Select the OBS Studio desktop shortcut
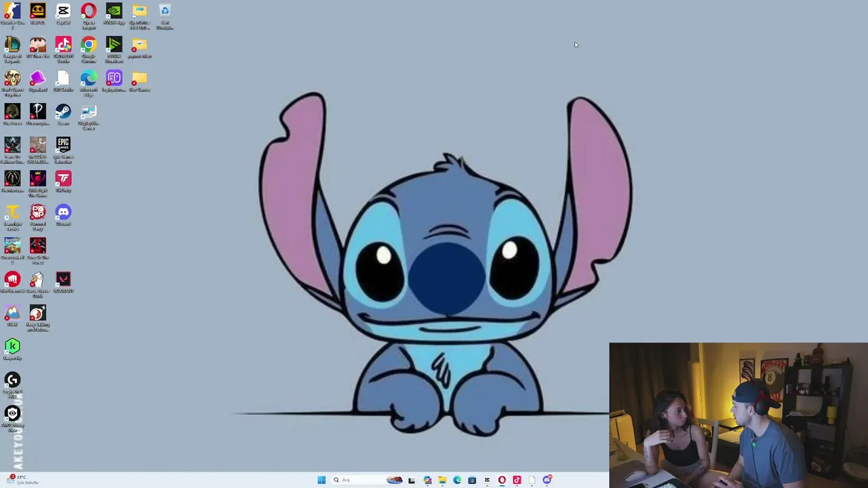Viewport: 868px width, 488px height. 63,82
